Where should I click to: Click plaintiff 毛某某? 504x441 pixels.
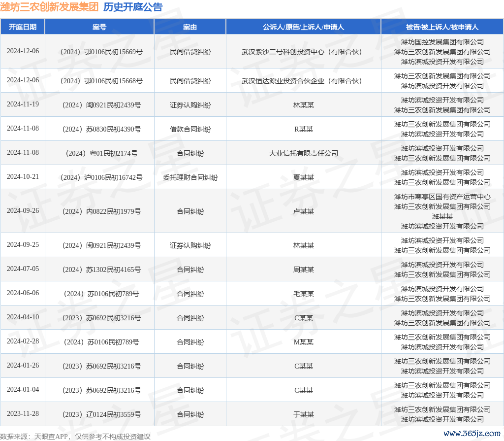pos(303,294)
